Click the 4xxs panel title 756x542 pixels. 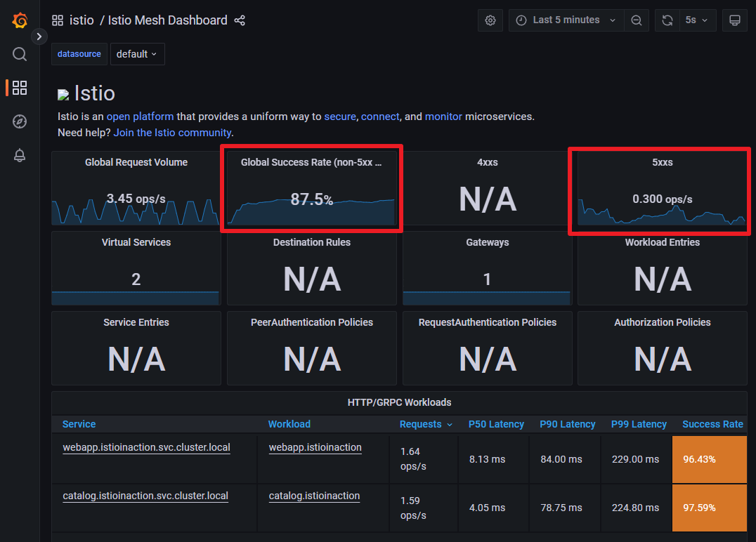click(x=488, y=162)
